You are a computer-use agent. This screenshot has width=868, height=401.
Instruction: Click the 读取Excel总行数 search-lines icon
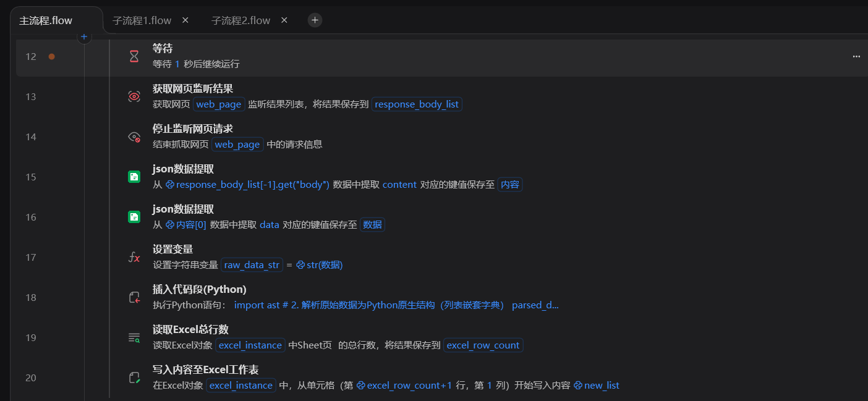(x=134, y=337)
